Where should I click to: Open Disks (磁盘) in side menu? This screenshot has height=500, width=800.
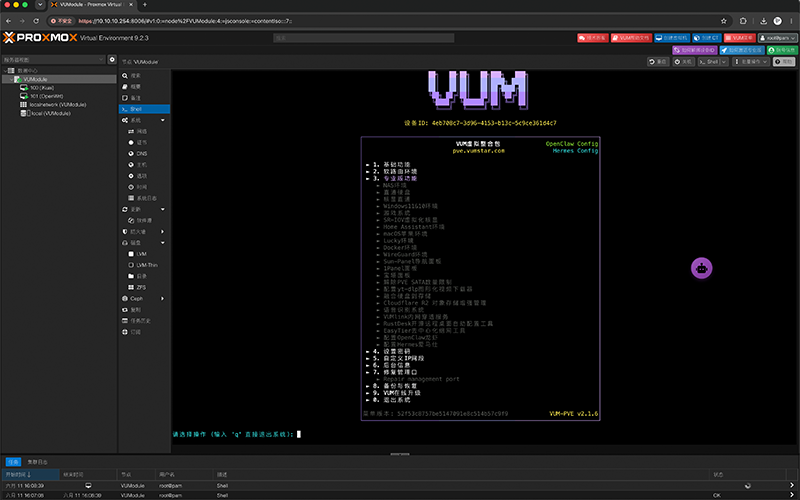[136, 243]
